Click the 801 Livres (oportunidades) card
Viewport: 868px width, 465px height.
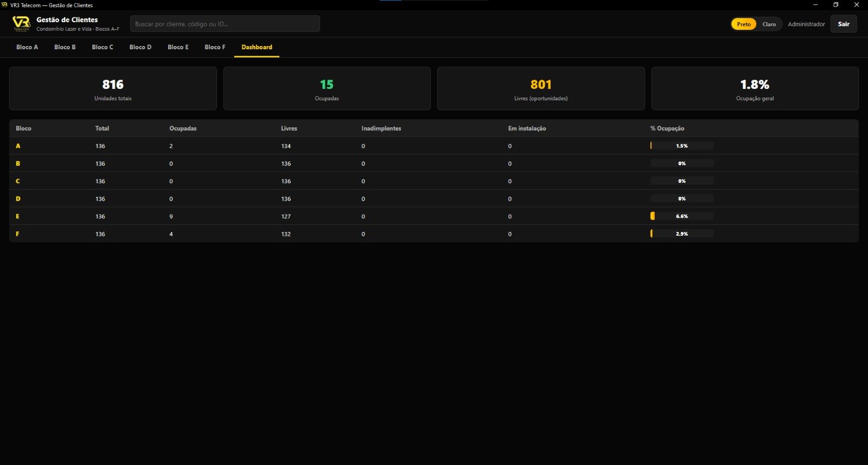tap(541, 88)
